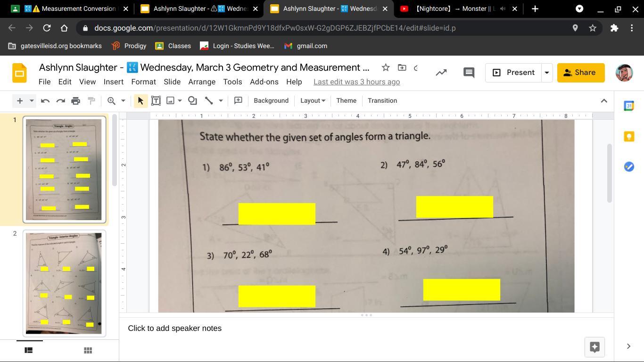Open the zoom level dropdown arrow

click(x=123, y=101)
